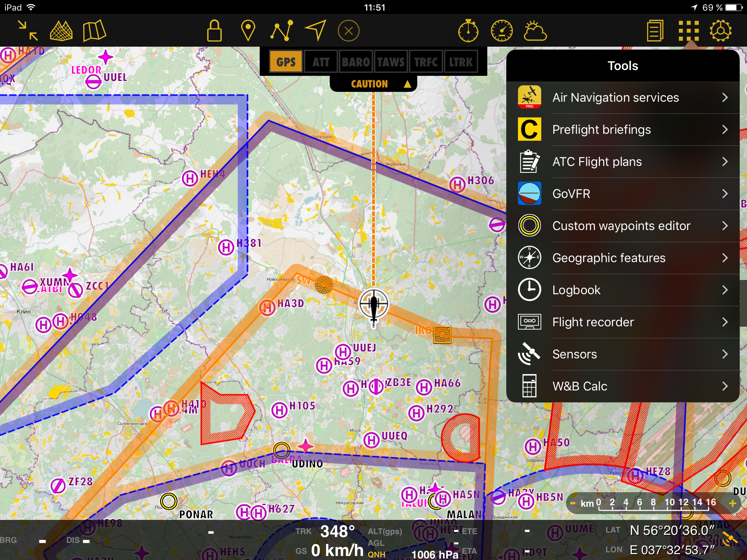Open the route planning icon

282,31
